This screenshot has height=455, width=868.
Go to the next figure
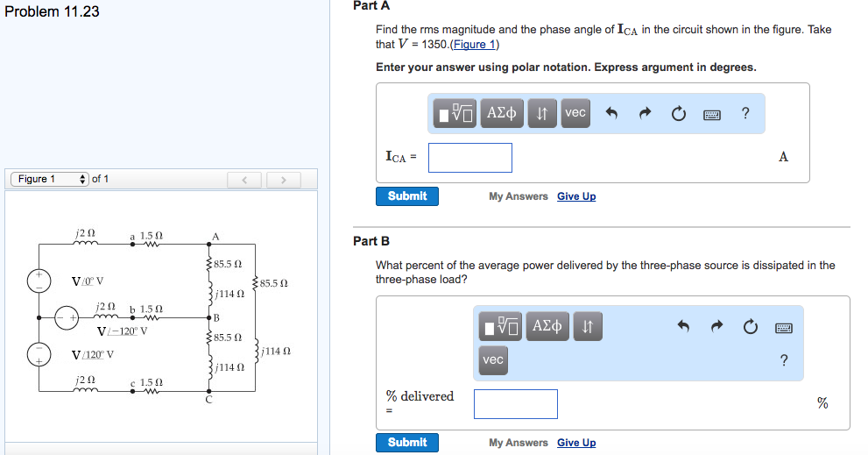coord(284,180)
